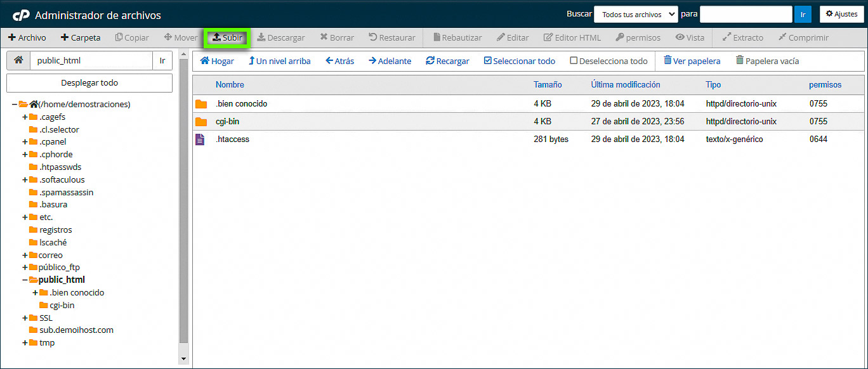The image size is (868, 369).
Task: Sort by Última modificación column
Action: pos(625,84)
